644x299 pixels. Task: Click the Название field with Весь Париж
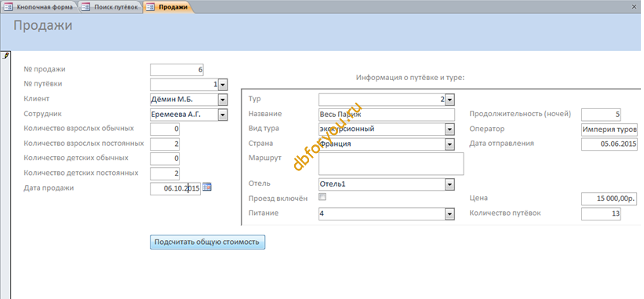click(387, 115)
